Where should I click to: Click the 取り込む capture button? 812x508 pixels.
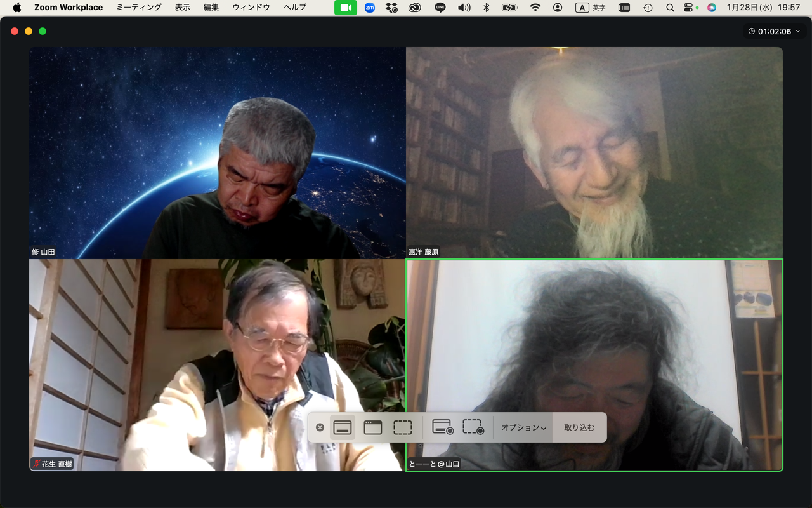[x=579, y=427]
